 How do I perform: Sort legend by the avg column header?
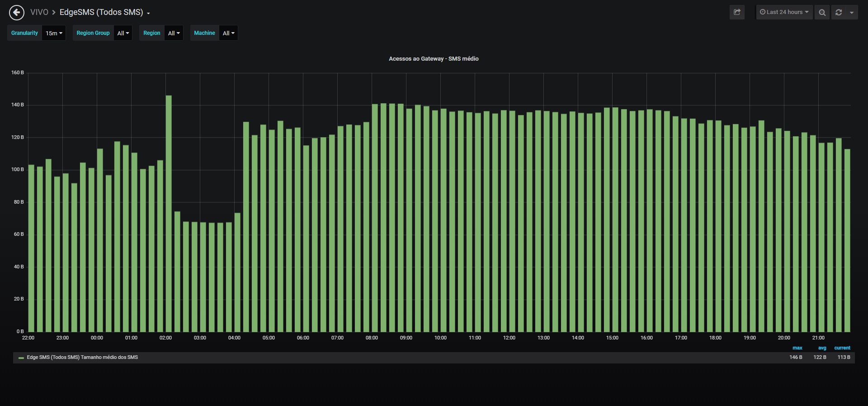click(822, 348)
